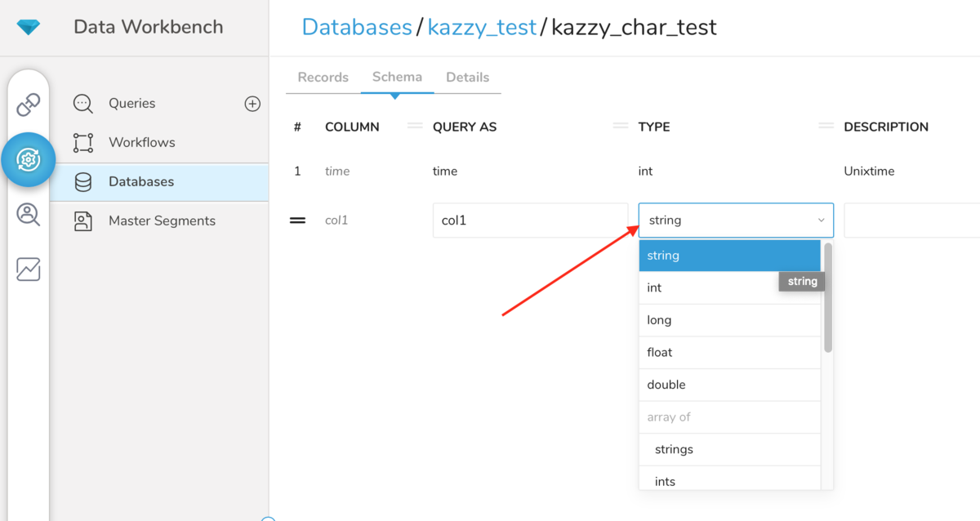The image size is (980, 521).
Task: Open the Details tab
Action: [467, 76]
